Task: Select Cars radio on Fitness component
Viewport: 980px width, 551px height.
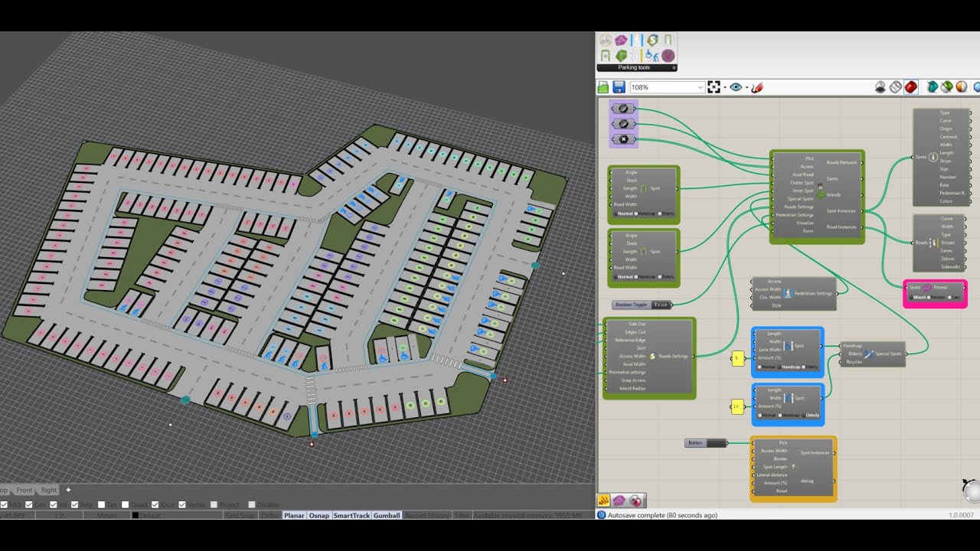Action: pyautogui.click(x=949, y=297)
